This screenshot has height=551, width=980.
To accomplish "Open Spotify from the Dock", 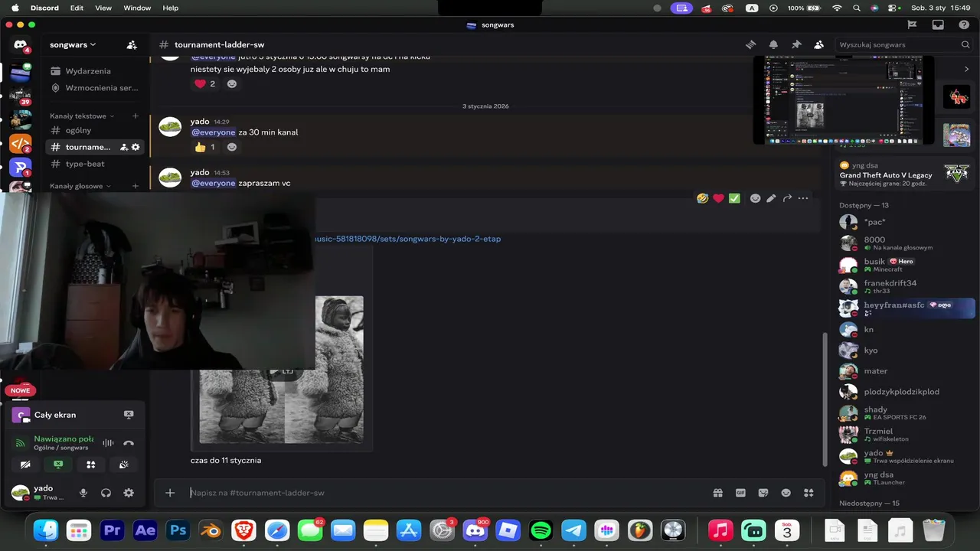I will 541,530.
